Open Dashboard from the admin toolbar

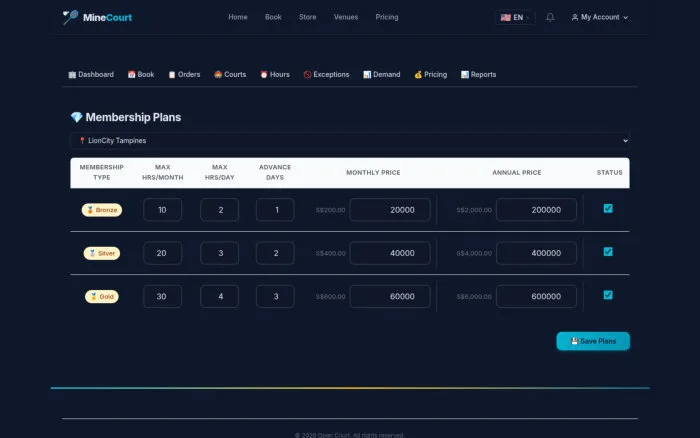[91, 75]
